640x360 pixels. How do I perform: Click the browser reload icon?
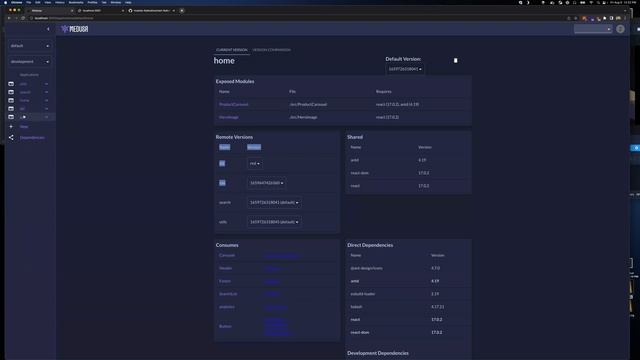tap(23, 18)
